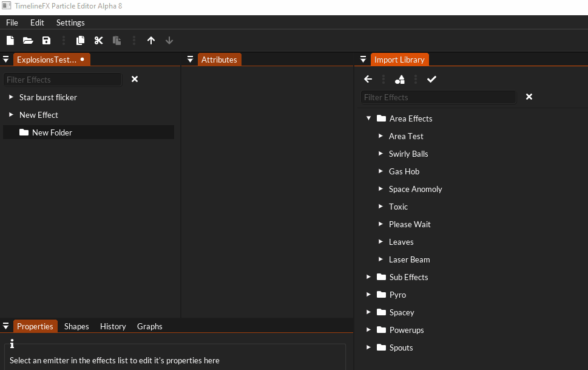Viewport: 588px width, 370px height.
Task: Open the Settings menu
Action: click(x=70, y=22)
